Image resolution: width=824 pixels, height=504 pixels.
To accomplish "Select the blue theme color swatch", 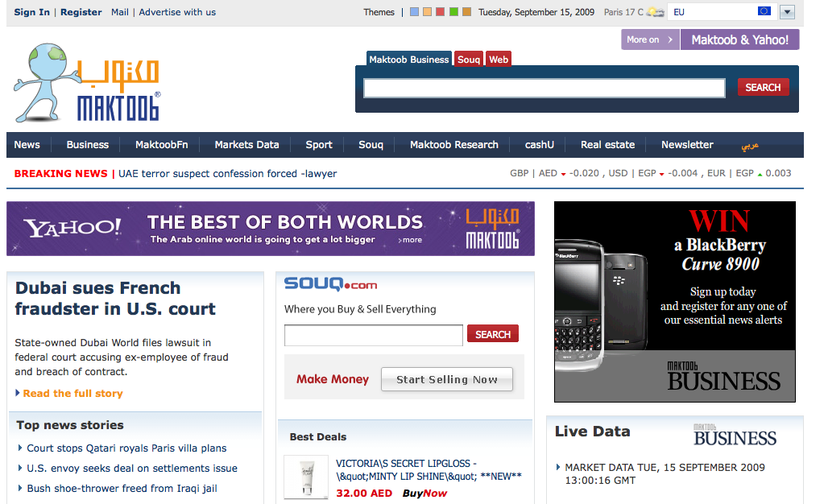I will (x=414, y=11).
